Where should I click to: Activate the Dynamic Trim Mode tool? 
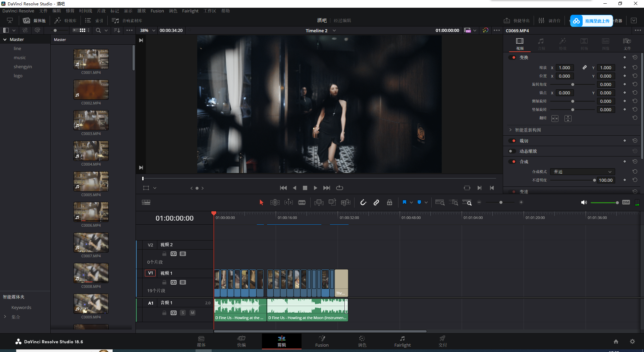[x=288, y=202]
